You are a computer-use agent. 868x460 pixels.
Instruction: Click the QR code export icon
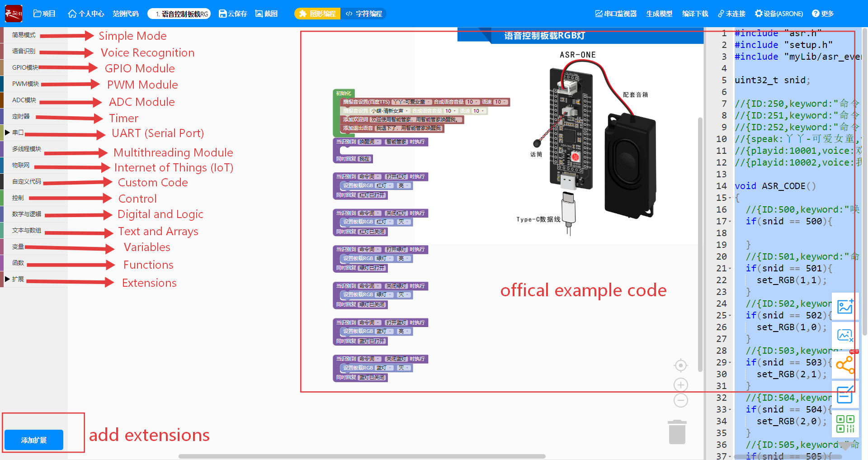pos(845,424)
